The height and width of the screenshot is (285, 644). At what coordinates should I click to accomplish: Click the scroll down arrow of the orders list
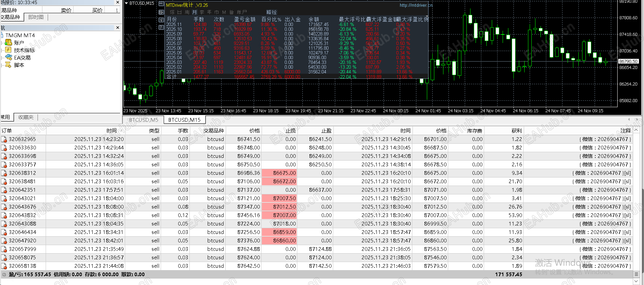point(636,281)
